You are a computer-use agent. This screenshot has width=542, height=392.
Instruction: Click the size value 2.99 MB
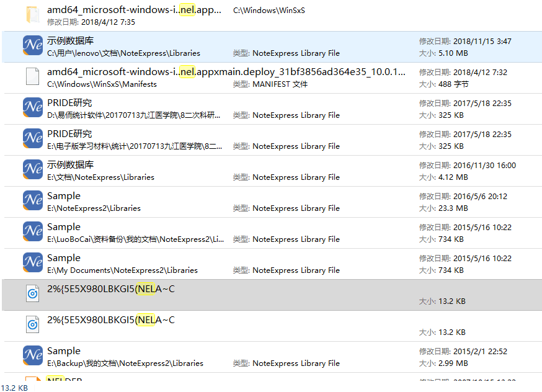453,363
